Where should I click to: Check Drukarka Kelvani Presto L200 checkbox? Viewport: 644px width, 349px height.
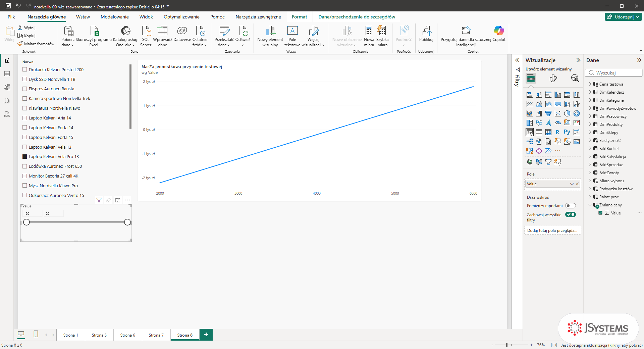pyautogui.click(x=24, y=69)
